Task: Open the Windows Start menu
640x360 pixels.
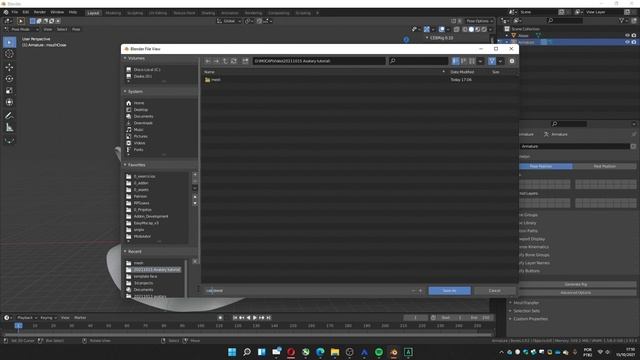Action: point(232,352)
